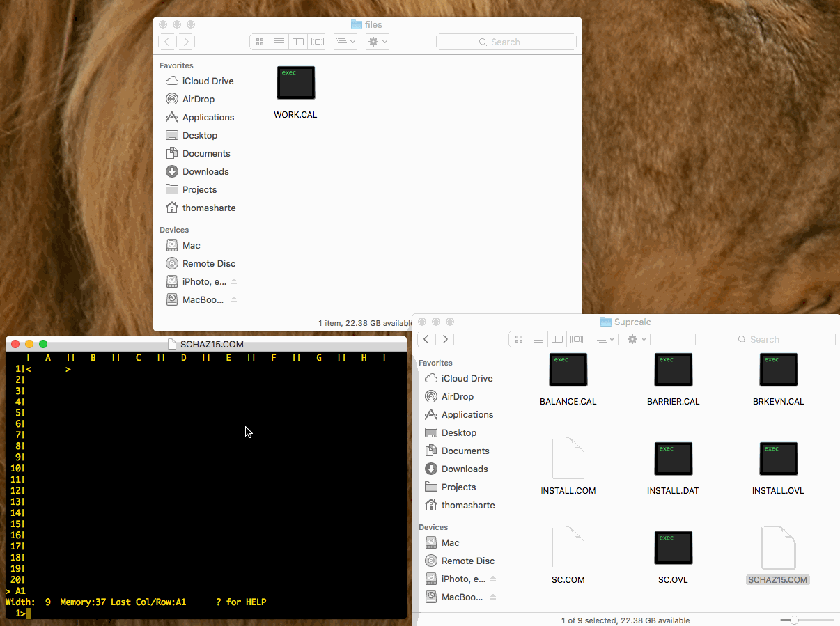Select SCHAZ15.COM file icon in Suprcalc

click(779, 547)
